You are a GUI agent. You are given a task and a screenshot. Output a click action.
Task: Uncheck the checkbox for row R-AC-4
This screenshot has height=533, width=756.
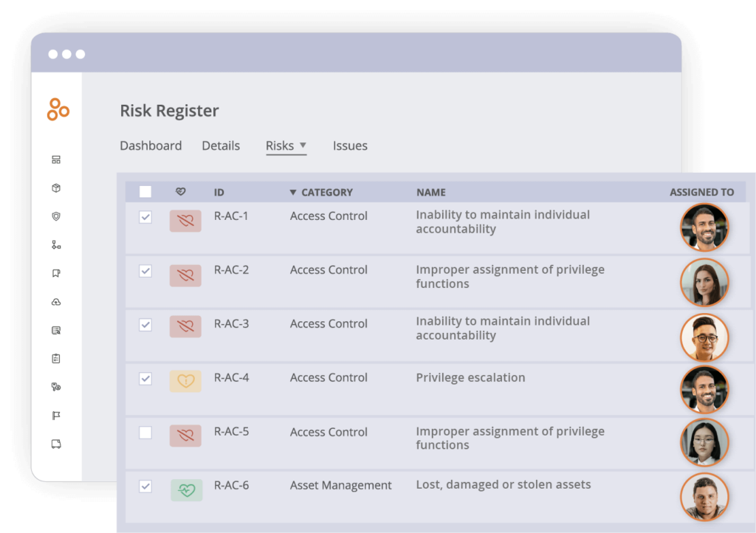pyautogui.click(x=145, y=379)
